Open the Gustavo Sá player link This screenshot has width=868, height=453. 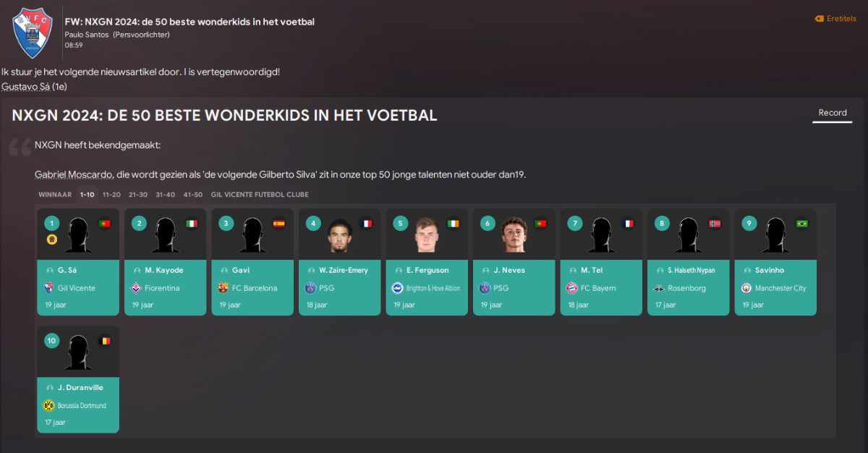pyautogui.click(x=25, y=87)
